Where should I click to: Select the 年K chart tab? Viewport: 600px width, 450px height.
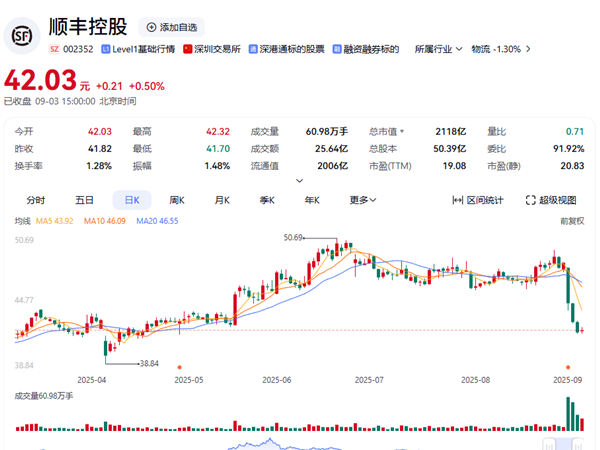312,200
